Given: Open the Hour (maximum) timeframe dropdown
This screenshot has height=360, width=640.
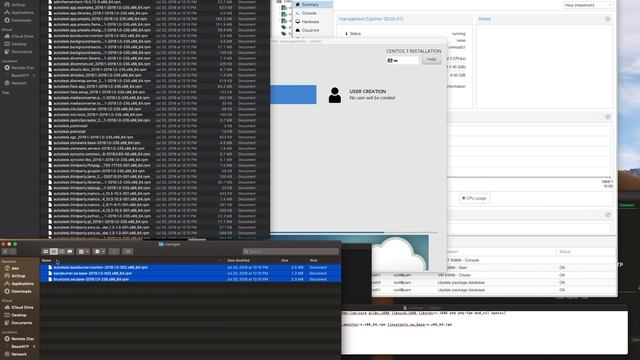Looking at the screenshot, I should [x=588, y=5].
